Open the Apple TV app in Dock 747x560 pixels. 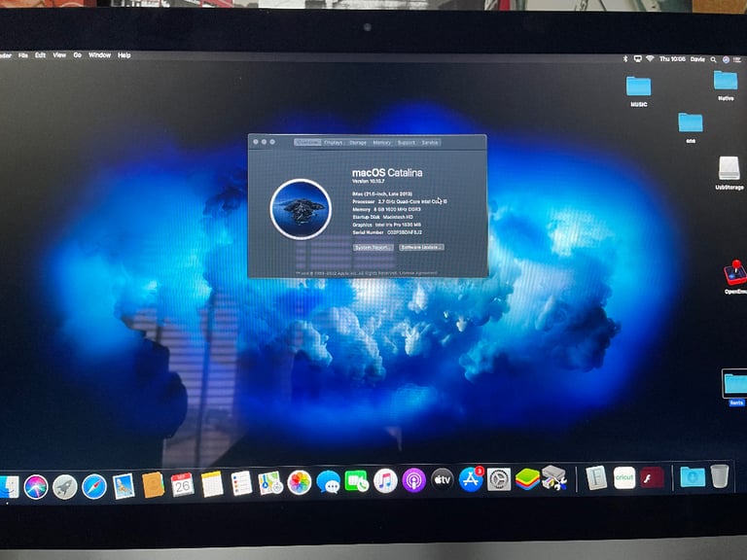coord(443,480)
